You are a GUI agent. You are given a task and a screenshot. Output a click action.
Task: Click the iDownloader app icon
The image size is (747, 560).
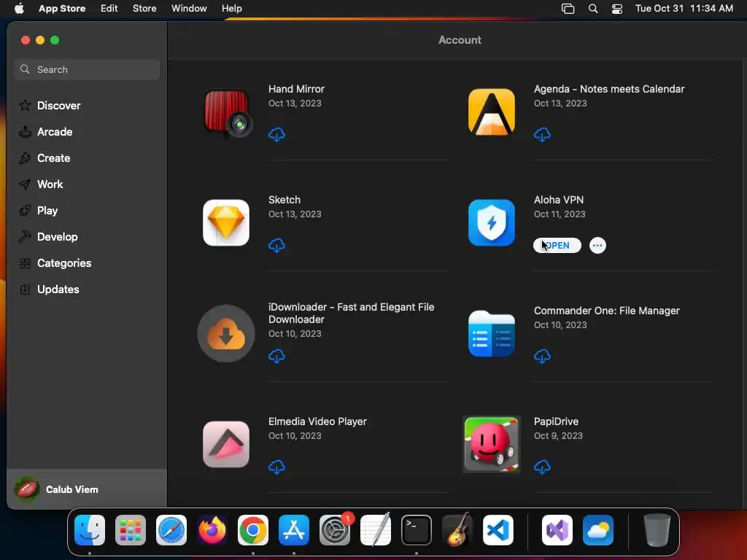pos(226,333)
